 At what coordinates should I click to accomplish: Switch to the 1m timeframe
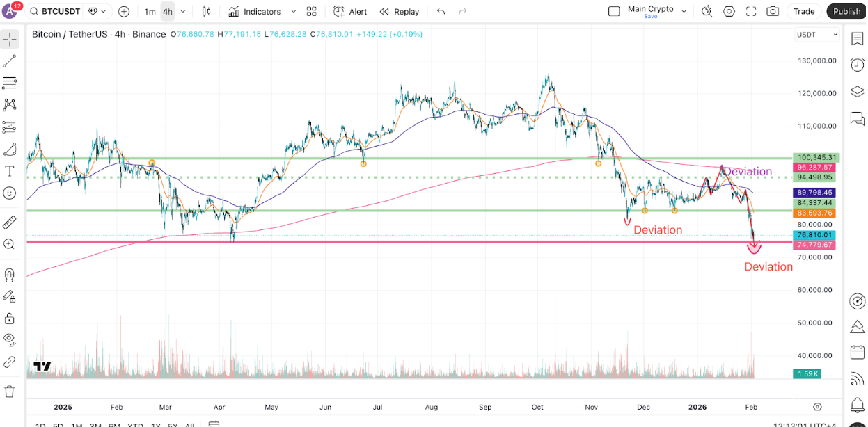coord(150,11)
